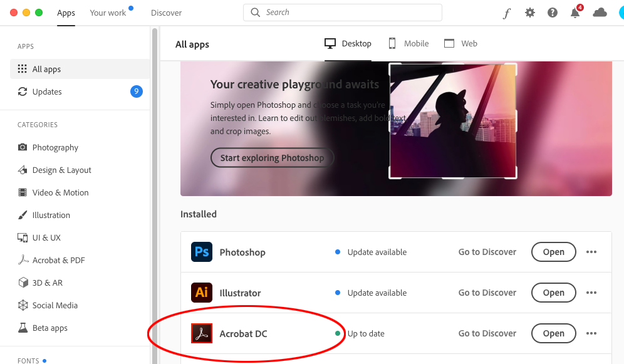Open the fonts 'f' icon in top bar

pos(507,13)
